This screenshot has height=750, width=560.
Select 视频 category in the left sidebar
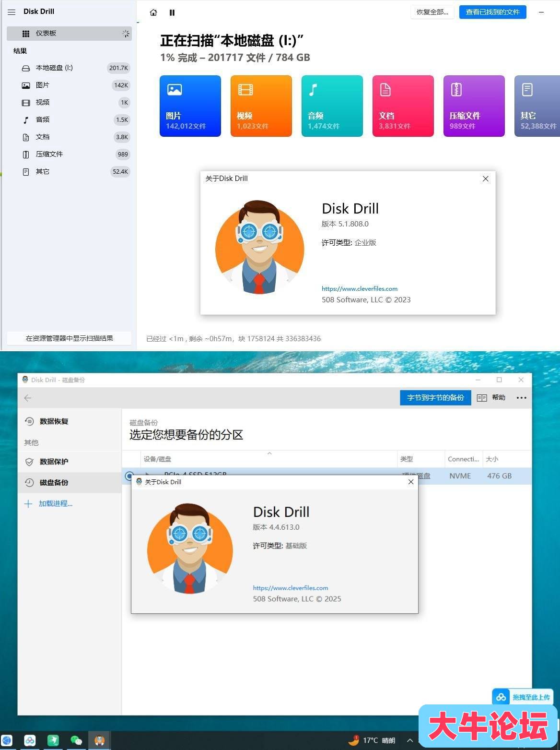point(69,102)
